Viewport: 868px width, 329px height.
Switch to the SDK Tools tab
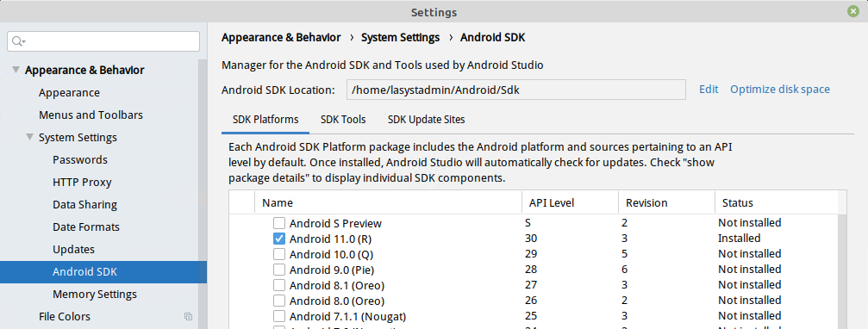point(343,120)
